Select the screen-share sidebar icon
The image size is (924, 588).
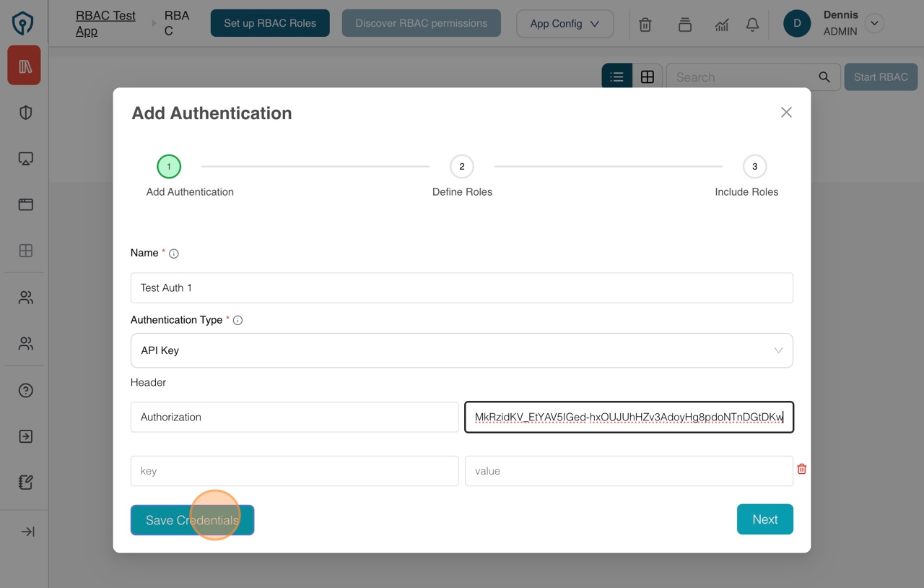pyautogui.click(x=24, y=158)
